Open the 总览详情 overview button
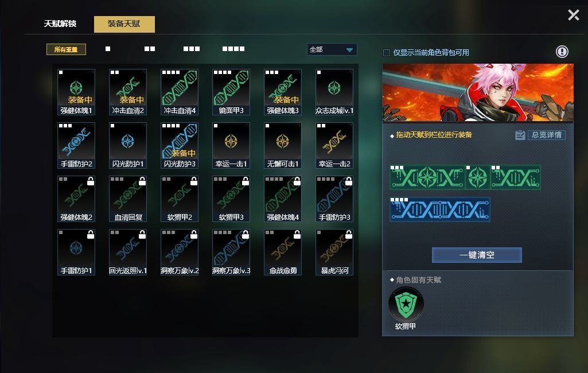Screen dimensions: 588x373 [x=546, y=135]
